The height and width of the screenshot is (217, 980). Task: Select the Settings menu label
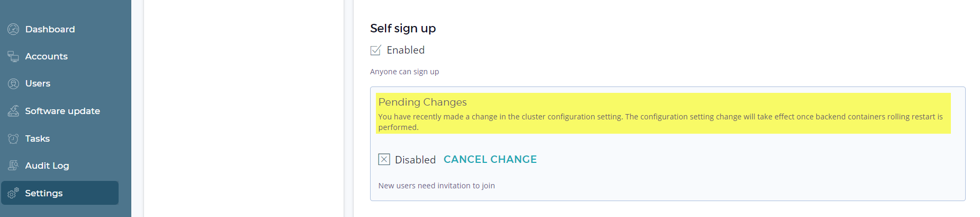[43, 193]
